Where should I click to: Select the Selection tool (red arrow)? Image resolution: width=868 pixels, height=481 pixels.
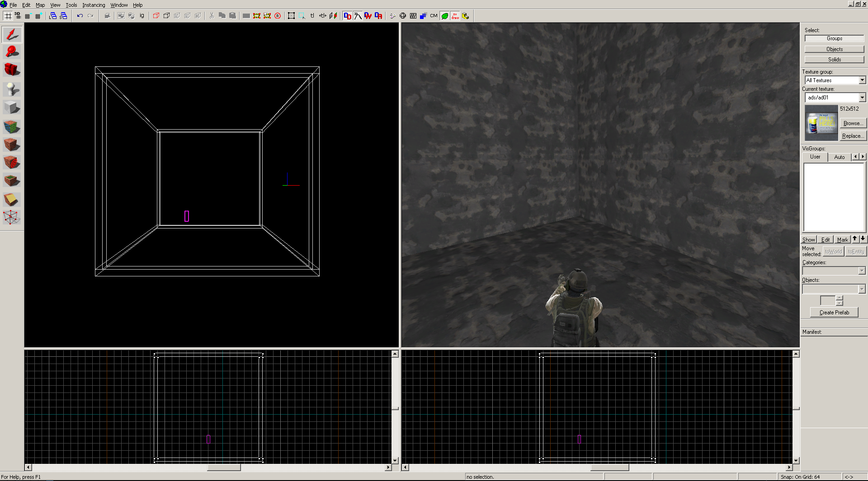pyautogui.click(x=12, y=34)
